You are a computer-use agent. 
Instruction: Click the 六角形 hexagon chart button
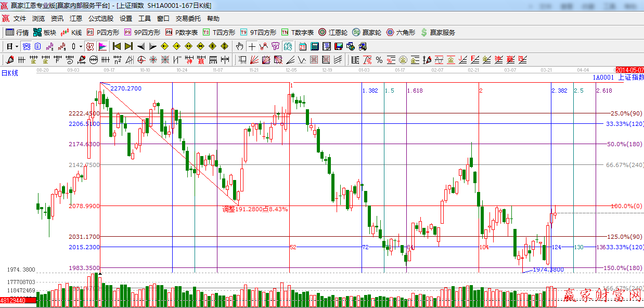point(400,32)
